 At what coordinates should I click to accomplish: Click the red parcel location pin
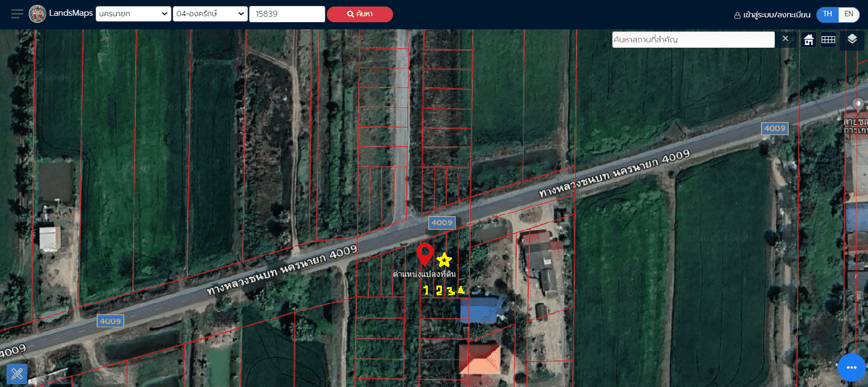coord(425,255)
